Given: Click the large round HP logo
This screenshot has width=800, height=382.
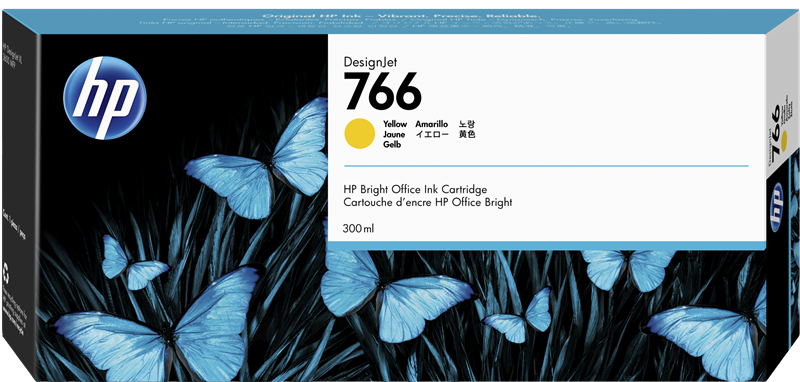Looking at the screenshot, I should tap(105, 98).
